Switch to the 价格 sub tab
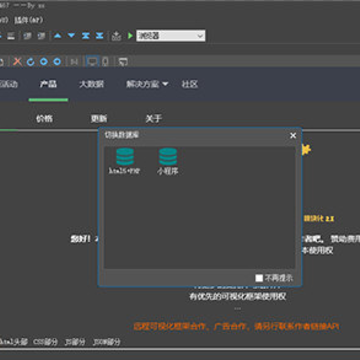The height and width of the screenshot is (360, 360). (44, 118)
